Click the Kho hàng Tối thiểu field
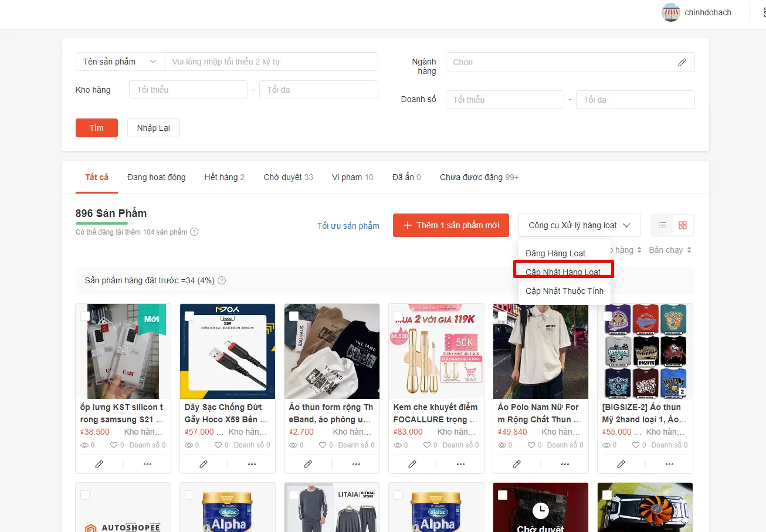 [188, 90]
